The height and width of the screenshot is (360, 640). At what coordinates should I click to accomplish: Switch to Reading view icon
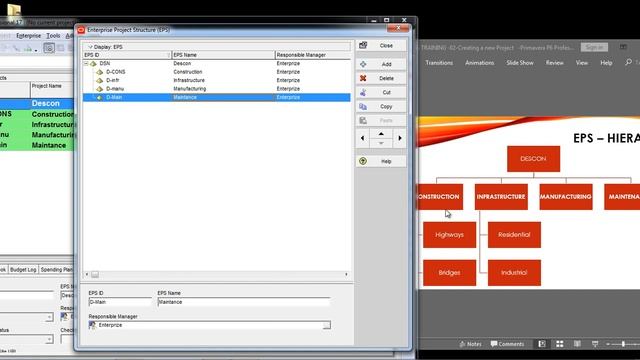(577, 344)
